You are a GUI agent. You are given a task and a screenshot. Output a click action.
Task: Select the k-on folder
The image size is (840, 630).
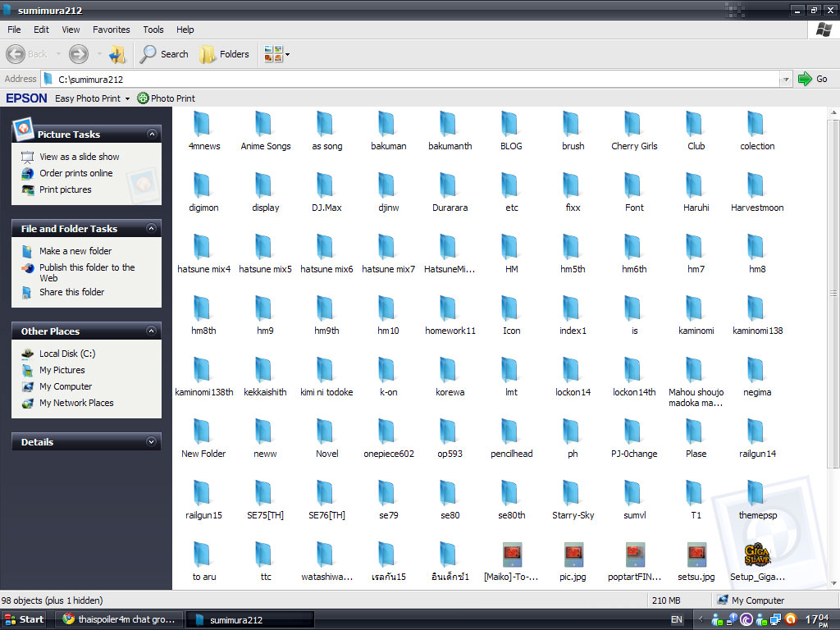tap(388, 378)
